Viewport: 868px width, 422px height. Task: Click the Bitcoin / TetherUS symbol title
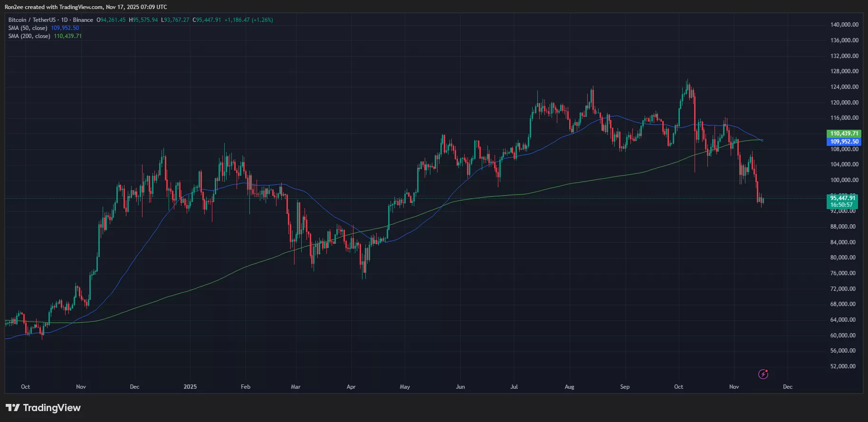32,20
